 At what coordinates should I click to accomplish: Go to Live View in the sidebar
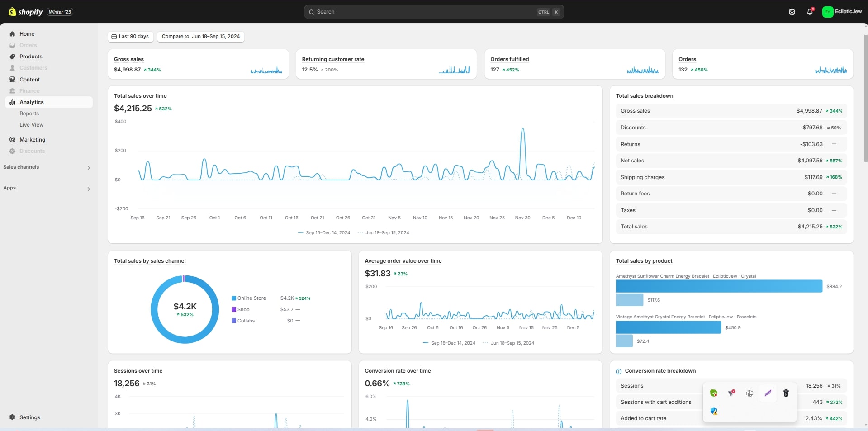31,125
